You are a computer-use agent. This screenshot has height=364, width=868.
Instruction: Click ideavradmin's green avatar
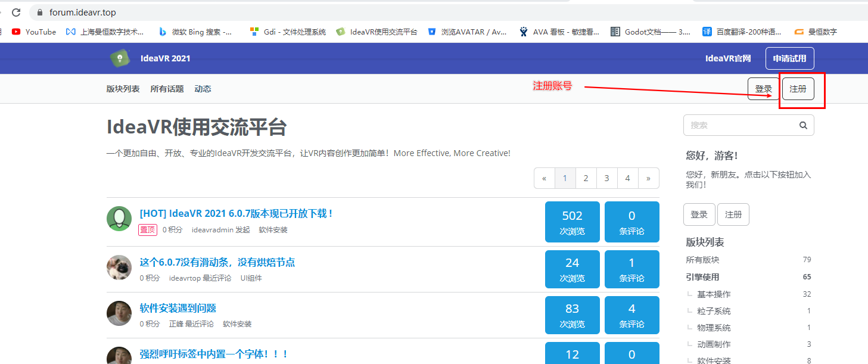[x=119, y=219]
